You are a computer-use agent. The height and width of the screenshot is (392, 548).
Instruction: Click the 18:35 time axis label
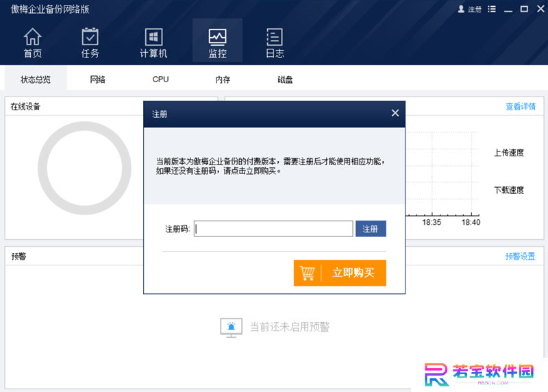click(432, 223)
